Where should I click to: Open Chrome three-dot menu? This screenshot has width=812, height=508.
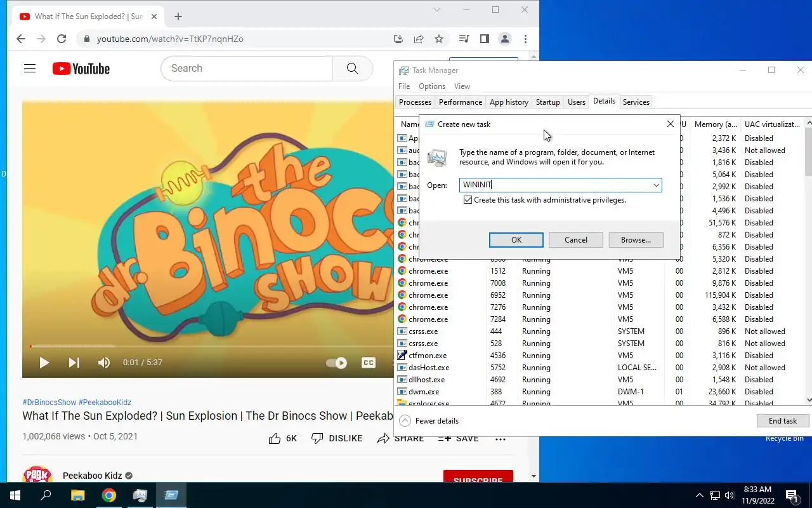525,39
